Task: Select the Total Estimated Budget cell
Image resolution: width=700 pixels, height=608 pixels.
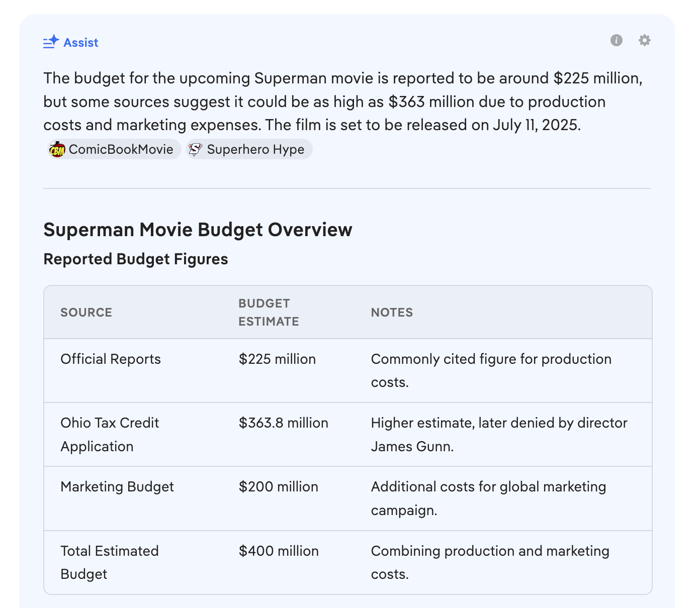Action: [x=110, y=562]
